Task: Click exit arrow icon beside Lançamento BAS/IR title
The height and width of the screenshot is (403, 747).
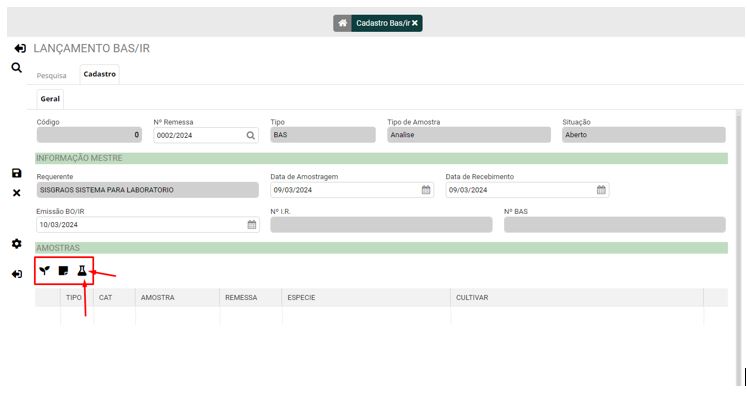Action: (20, 48)
